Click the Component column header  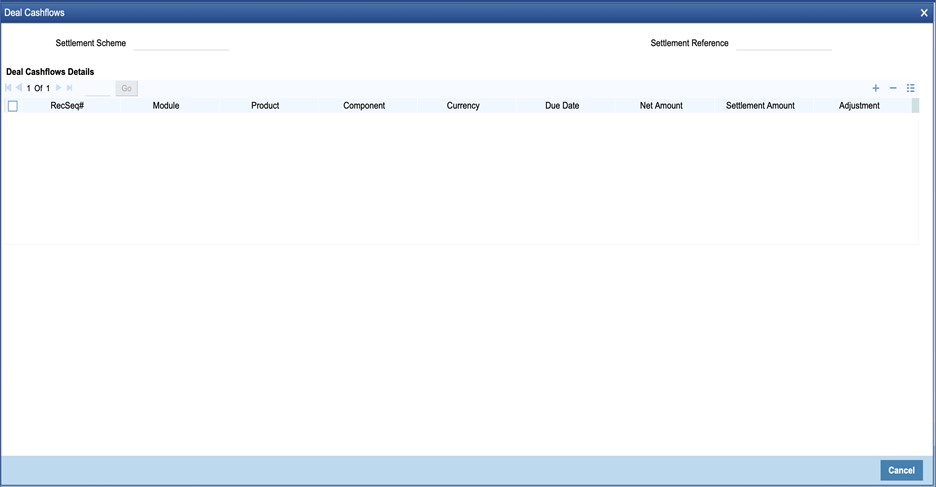click(x=364, y=106)
